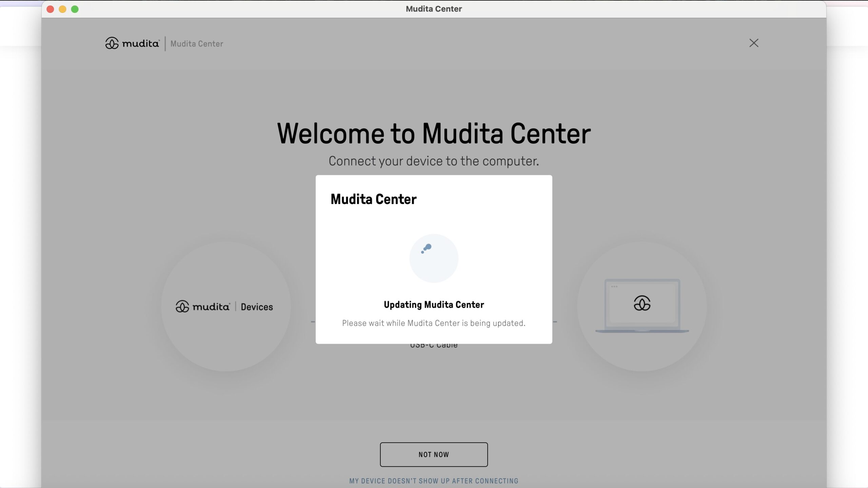The image size is (868, 488).
Task: Click the 'Updating Mudita Center' dialog text
Action: 434,305
